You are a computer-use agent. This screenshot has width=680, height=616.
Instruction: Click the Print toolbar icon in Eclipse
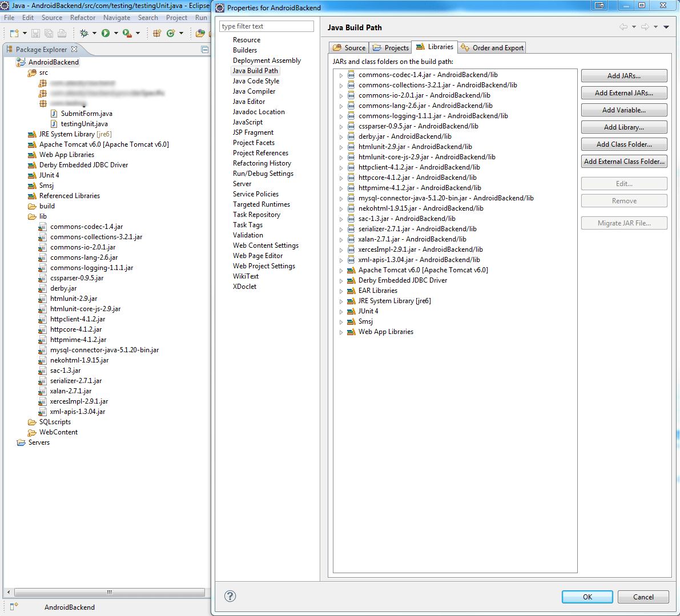pyautogui.click(x=62, y=33)
